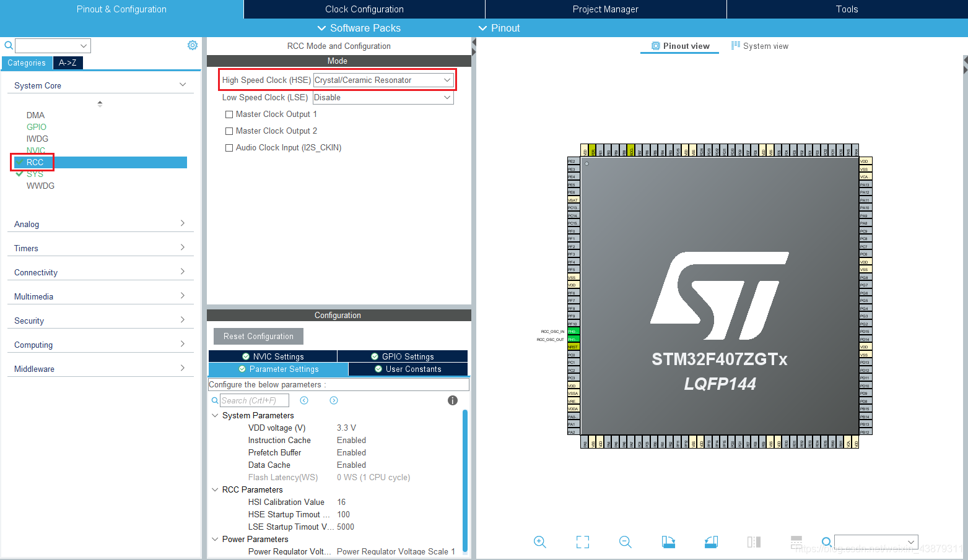
Task: Enable Master Clock Output 1 checkbox
Action: point(229,114)
